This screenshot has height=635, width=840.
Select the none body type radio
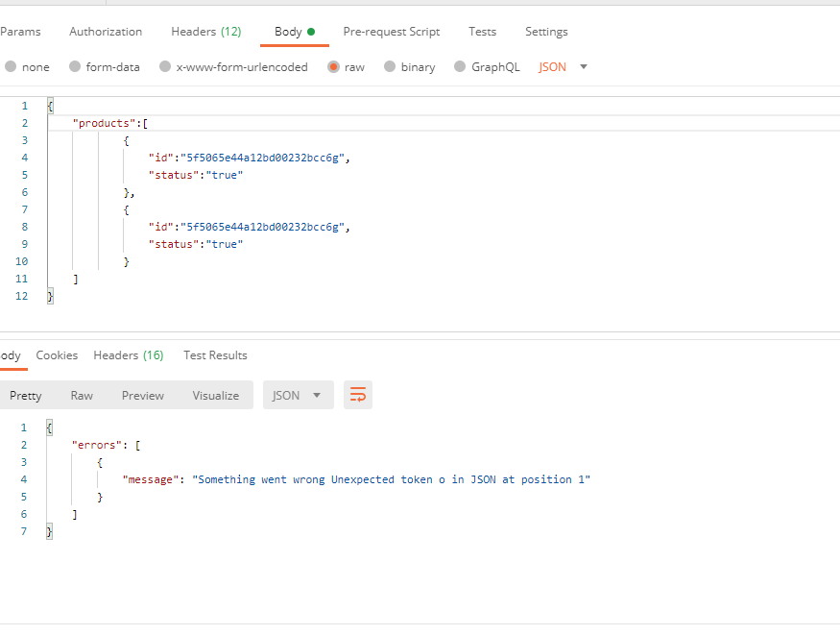(11, 67)
